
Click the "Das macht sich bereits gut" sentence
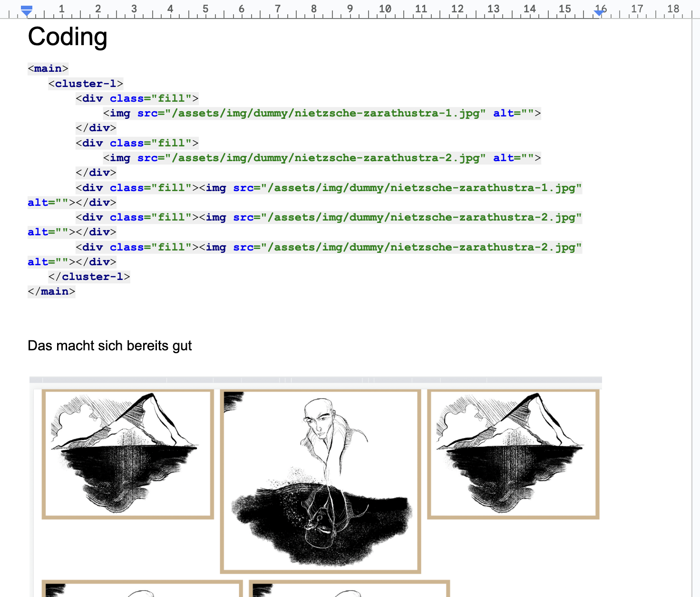pyautogui.click(x=110, y=346)
